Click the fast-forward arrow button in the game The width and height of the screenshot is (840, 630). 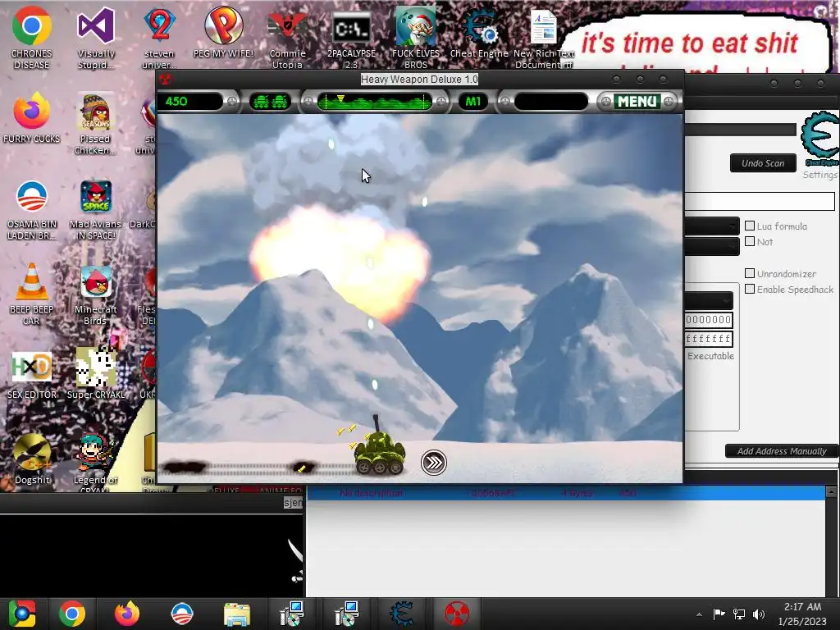coord(433,463)
